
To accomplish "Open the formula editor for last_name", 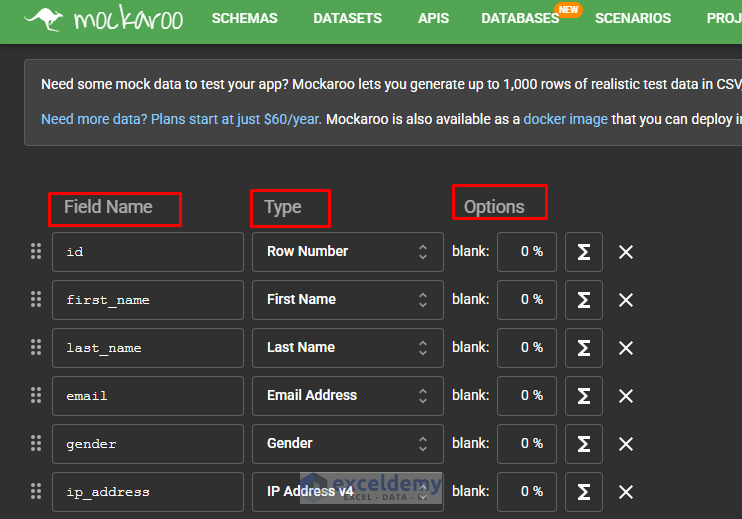I will click(583, 348).
